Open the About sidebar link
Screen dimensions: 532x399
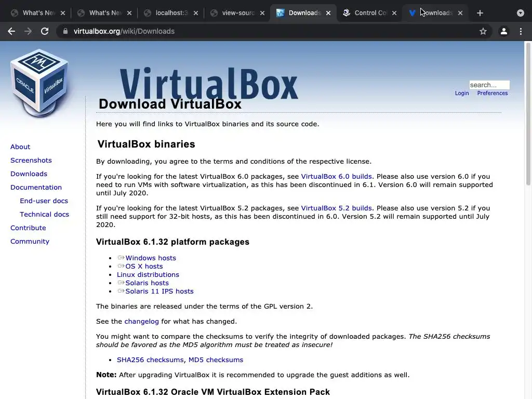click(20, 147)
